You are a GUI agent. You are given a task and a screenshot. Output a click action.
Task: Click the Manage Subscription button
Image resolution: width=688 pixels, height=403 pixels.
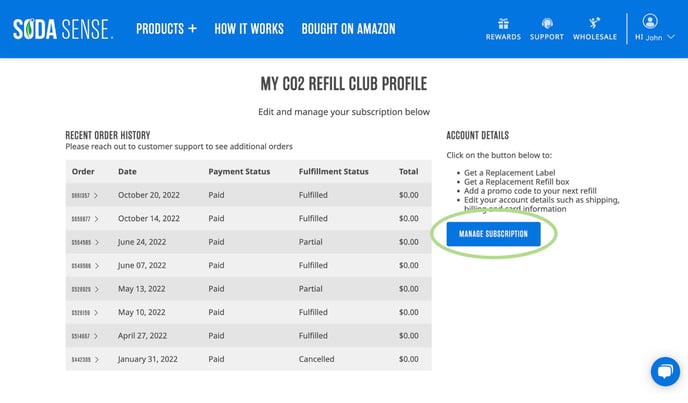point(493,234)
